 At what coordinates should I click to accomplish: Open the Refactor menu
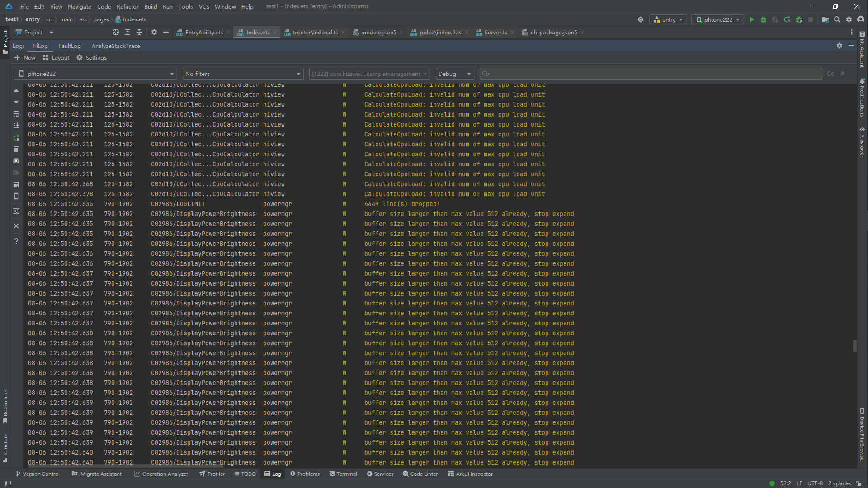tap(127, 6)
